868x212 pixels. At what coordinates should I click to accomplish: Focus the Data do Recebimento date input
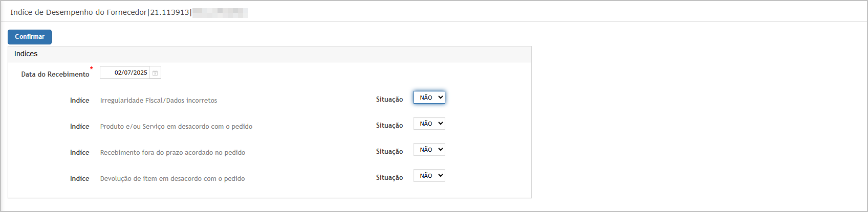(125, 73)
